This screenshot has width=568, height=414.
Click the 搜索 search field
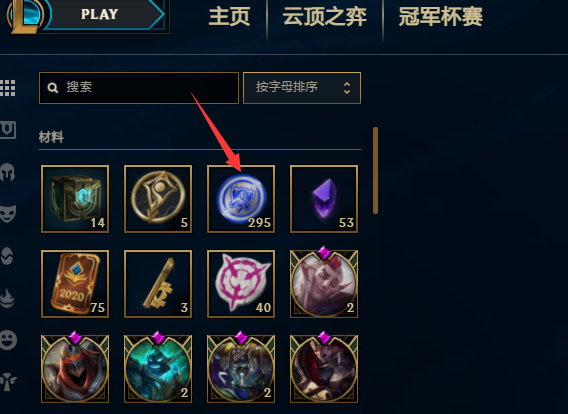(139, 88)
